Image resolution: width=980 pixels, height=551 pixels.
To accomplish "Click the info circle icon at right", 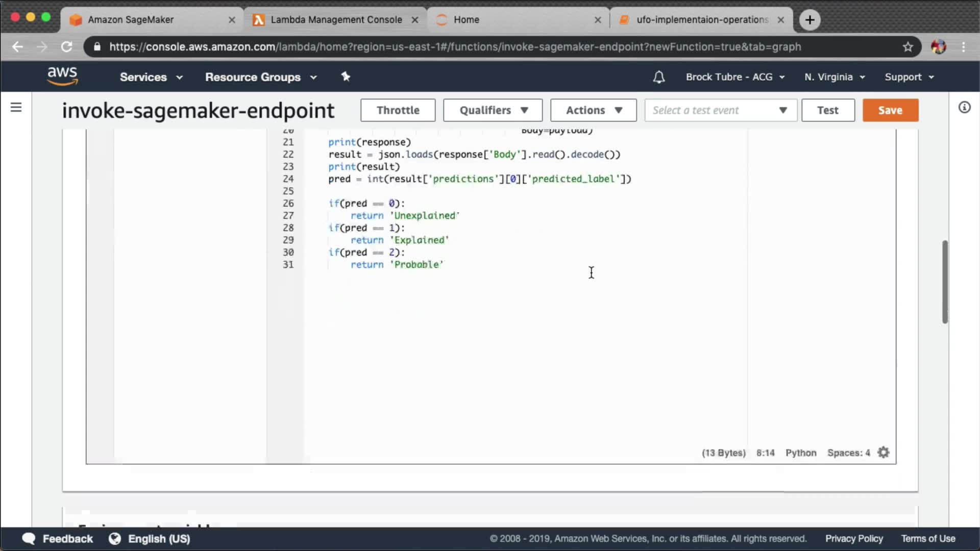I will pos(964,107).
